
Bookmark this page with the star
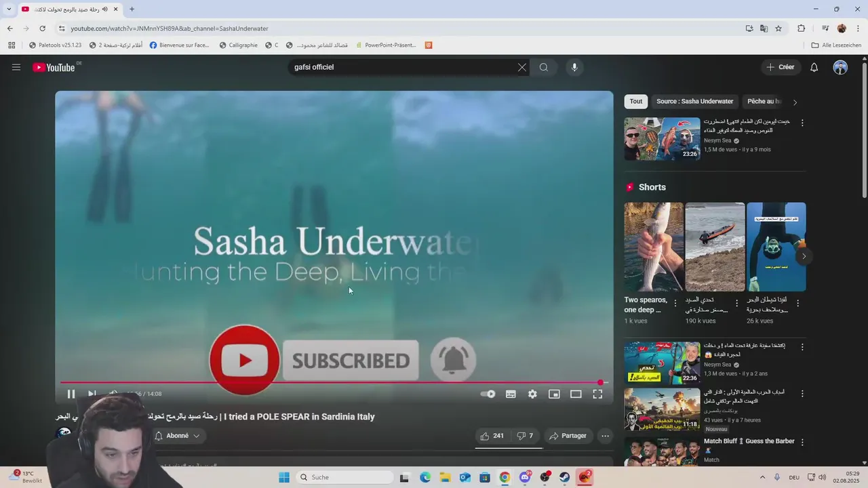click(778, 28)
